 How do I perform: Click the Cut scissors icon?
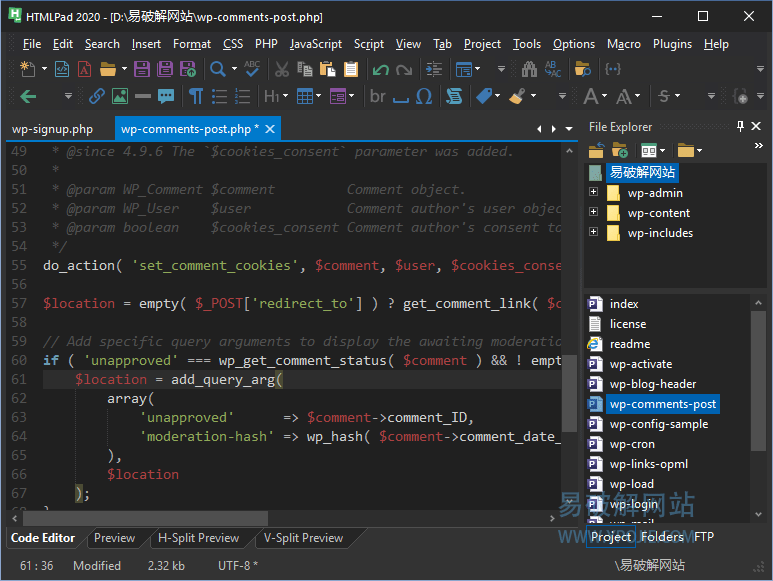pyautogui.click(x=282, y=69)
